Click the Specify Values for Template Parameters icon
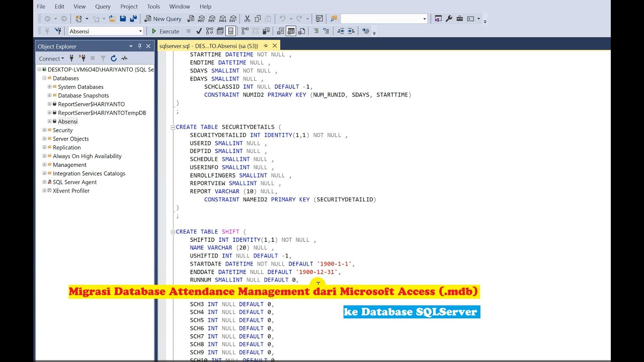Viewport: 644px width, 362px height. tap(365, 31)
